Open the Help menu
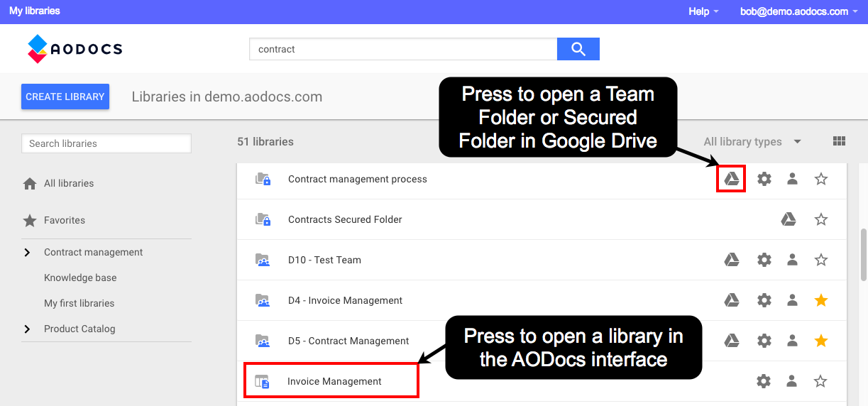The width and height of the screenshot is (868, 406). 703,11
